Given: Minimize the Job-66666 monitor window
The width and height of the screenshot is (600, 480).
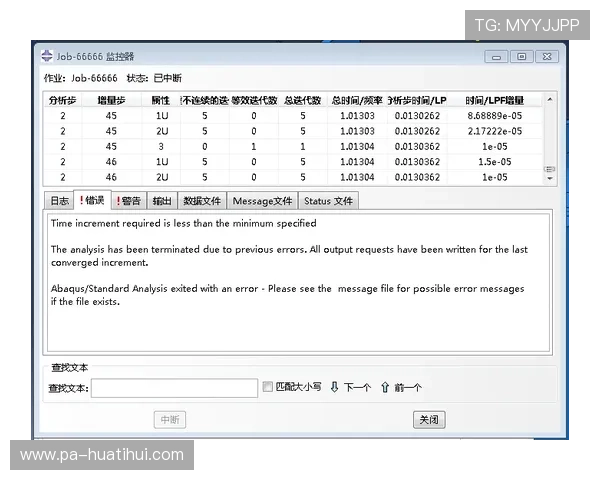Looking at the screenshot, I should click(x=498, y=57).
